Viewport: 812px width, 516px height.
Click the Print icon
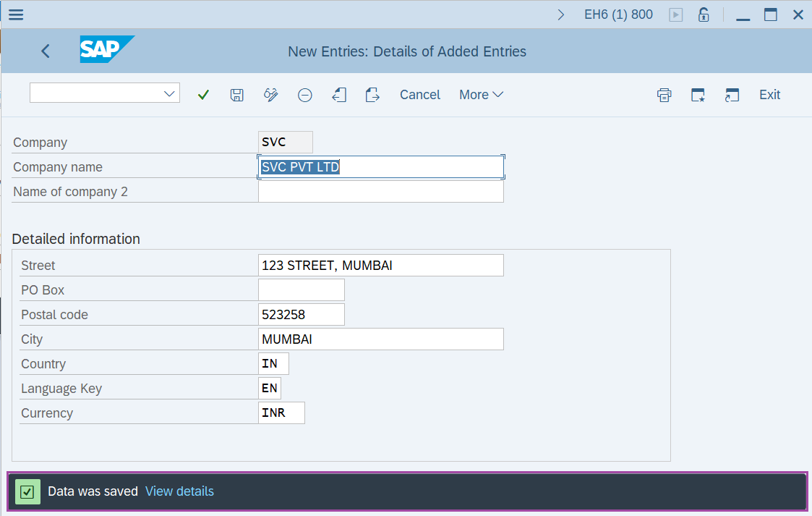664,94
